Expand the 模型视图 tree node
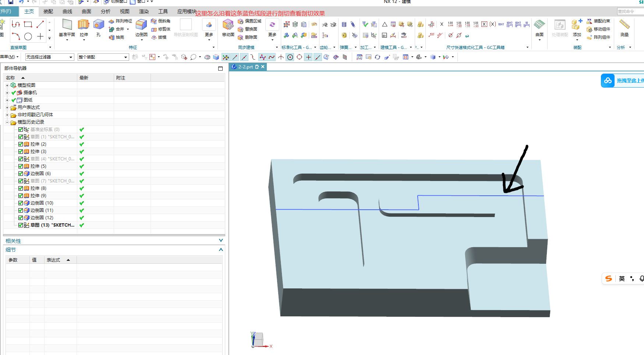Screen dimensions: 644x355 click(x=7, y=85)
